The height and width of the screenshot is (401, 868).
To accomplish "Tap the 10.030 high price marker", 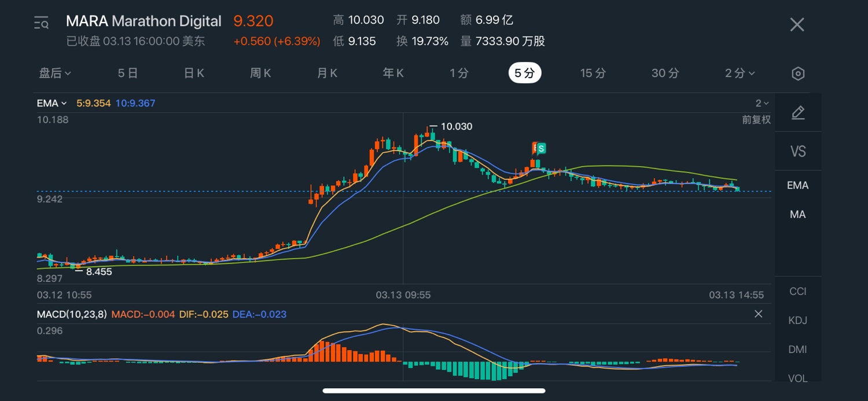I will (456, 127).
